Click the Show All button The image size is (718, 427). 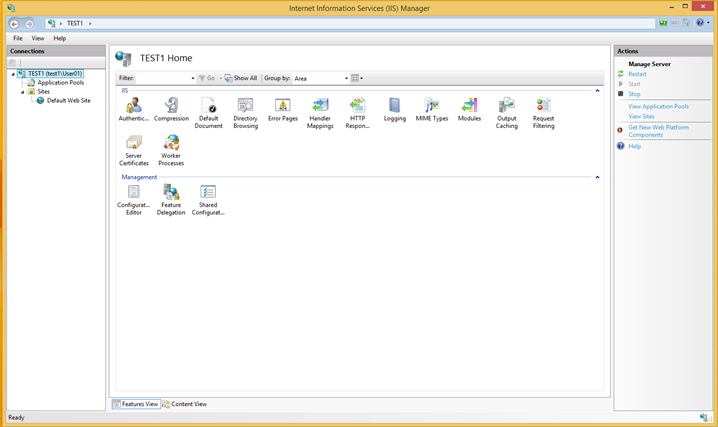tap(241, 78)
